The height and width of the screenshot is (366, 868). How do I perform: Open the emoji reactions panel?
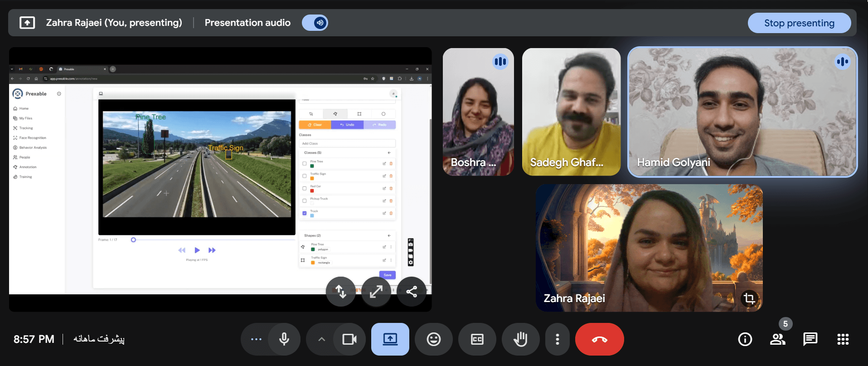[x=433, y=339]
